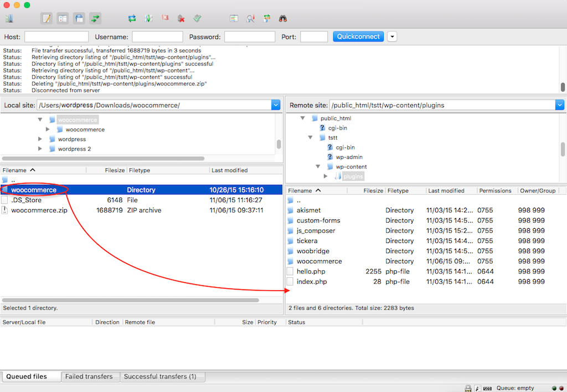
Task: Open the filename filters dialog
Action: pyautogui.click(x=234, y=18)
